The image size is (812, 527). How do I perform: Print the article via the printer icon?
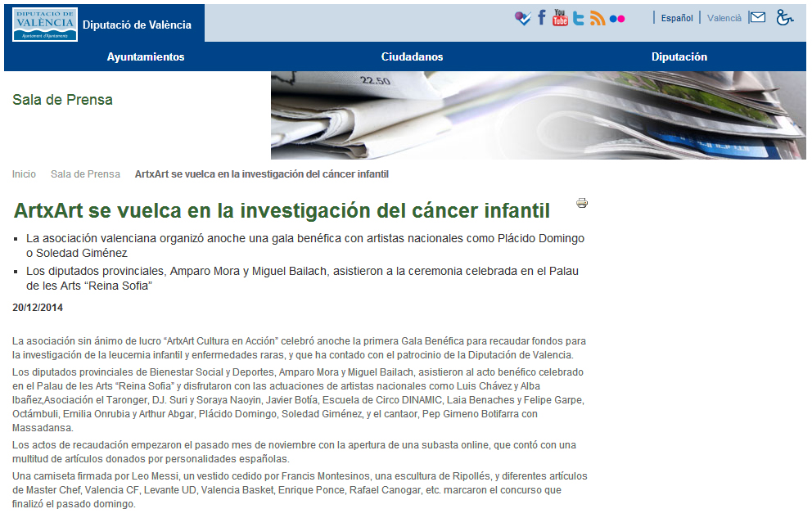582,203
